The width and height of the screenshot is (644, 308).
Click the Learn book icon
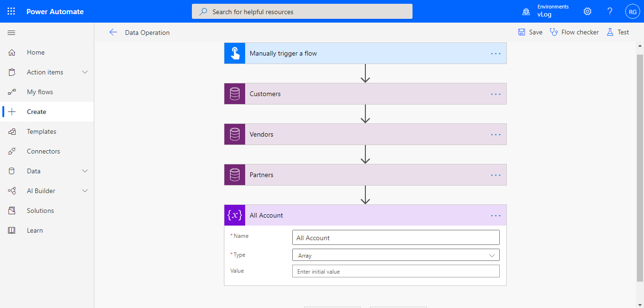point(12,230)
